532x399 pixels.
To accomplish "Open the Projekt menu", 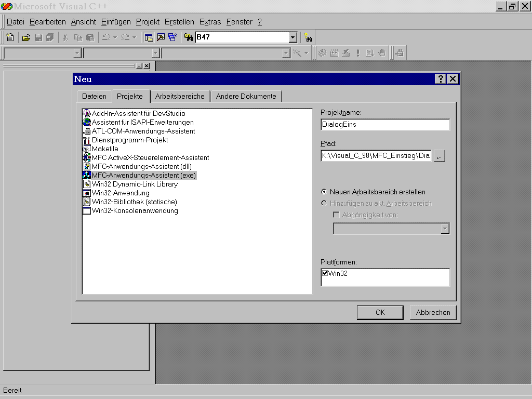I will click(x=148, y=22).
